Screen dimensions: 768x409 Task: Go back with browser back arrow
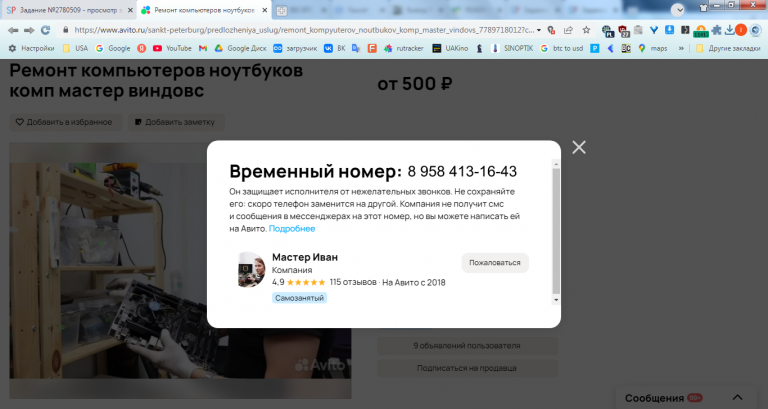tap(13, 30)
